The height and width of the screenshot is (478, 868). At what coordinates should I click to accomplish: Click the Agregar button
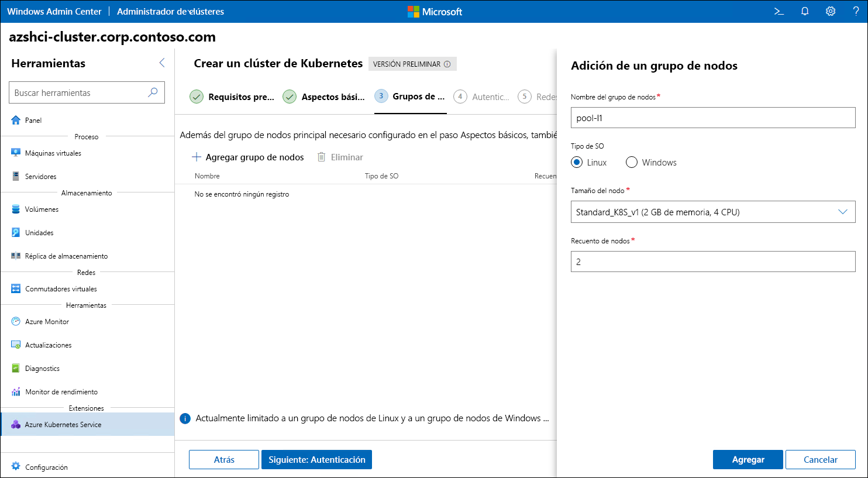coord(748,459)
